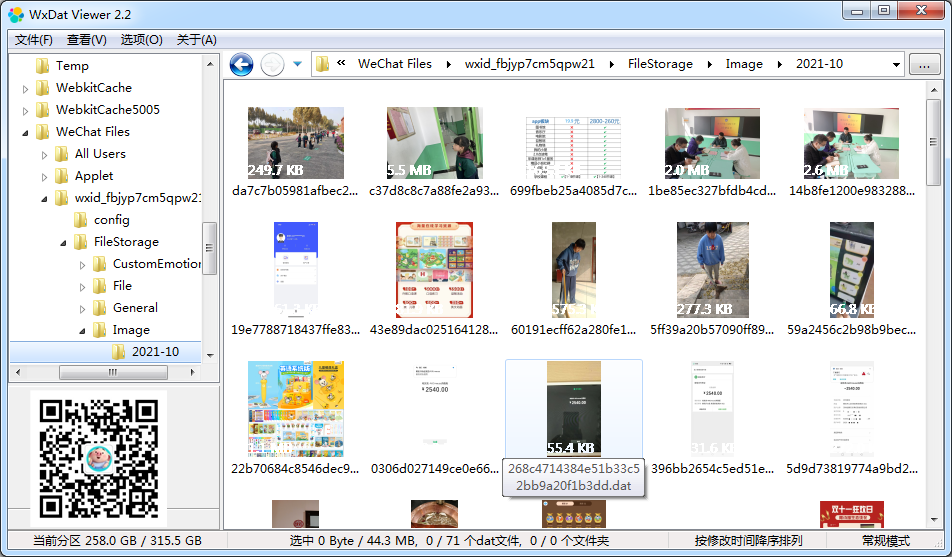This screenshot has height=557, width=952.
Task: Click the greyed Forward navigation arrow
Action: point(272,64)
